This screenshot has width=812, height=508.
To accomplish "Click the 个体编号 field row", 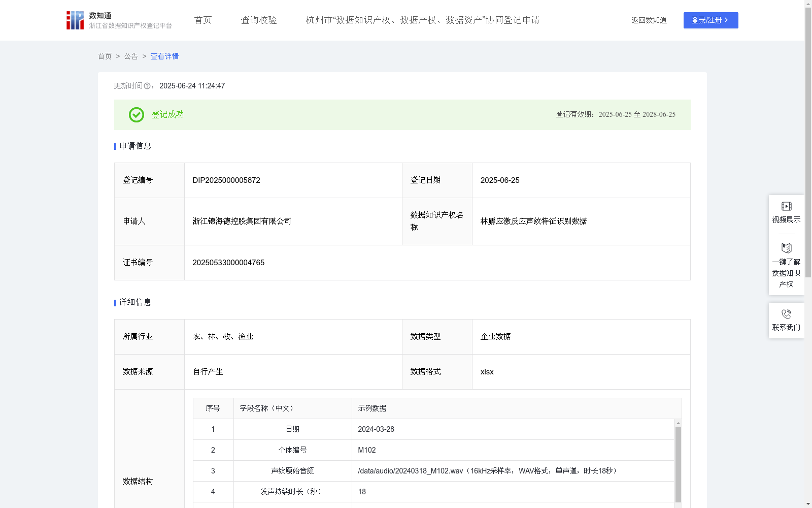I will click(x=293, y=450).
